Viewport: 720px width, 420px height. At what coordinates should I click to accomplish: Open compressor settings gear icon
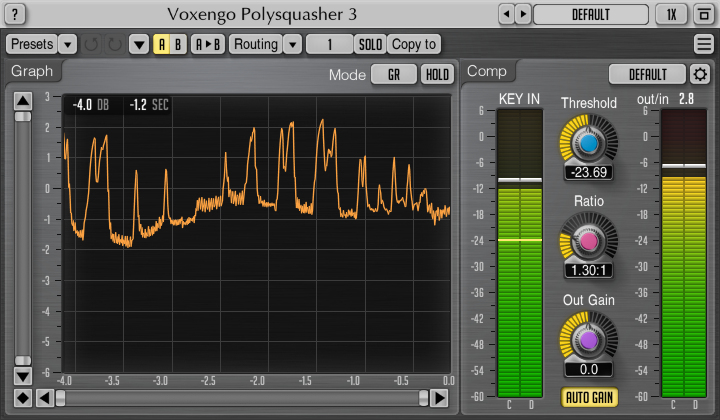pos(700,74)
